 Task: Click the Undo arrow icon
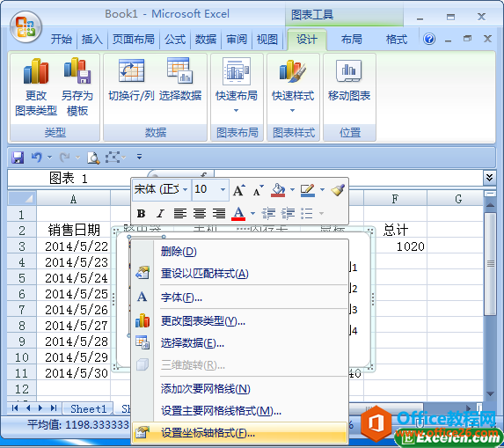pos(37,158)
